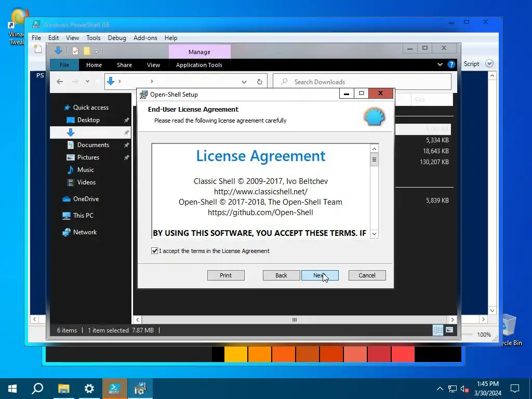Click Explorer back navigation arrow

(60, 82)
